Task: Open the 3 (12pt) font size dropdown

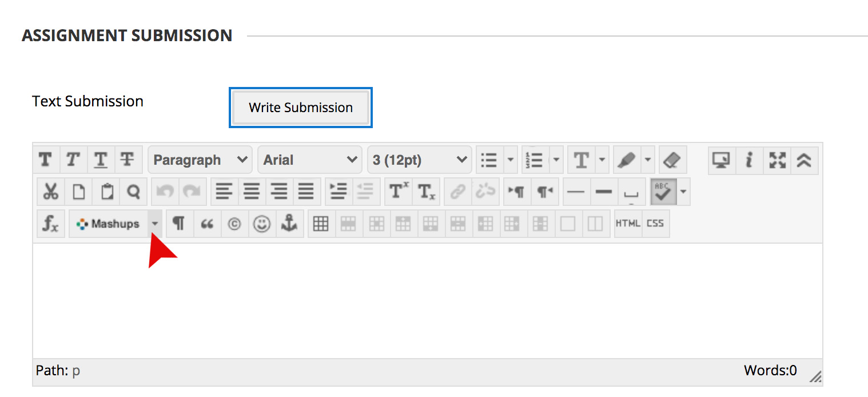Action: click(x=419, y=160)
